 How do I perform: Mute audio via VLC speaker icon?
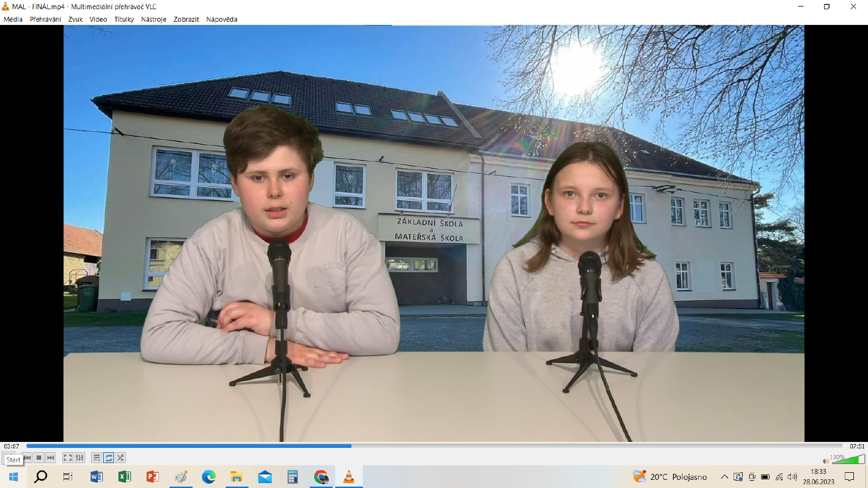coord(826,461)
